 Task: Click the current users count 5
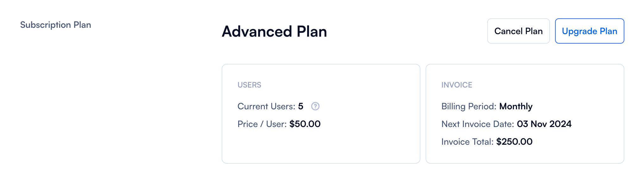pyautogui.click(x=300, y=106)
